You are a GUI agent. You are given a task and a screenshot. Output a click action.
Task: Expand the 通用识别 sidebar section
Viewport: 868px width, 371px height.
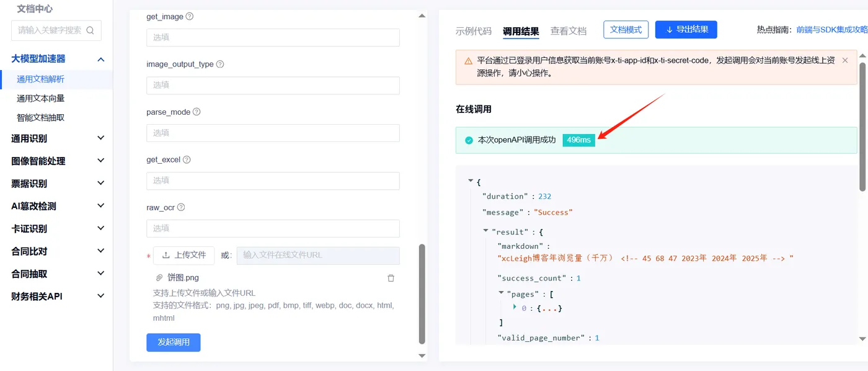click(x=101, y=138)
